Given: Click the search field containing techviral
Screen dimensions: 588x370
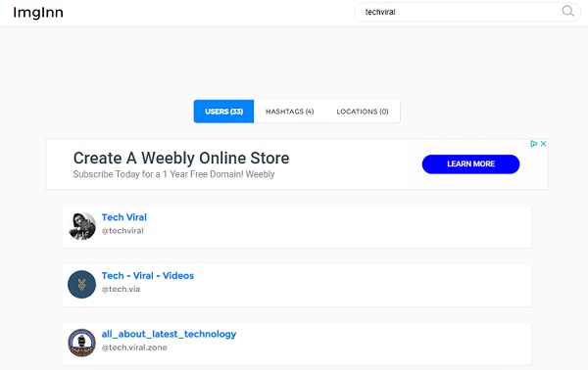Looking at the screenshot, I should pyautogui.click(x=467, y=12).
